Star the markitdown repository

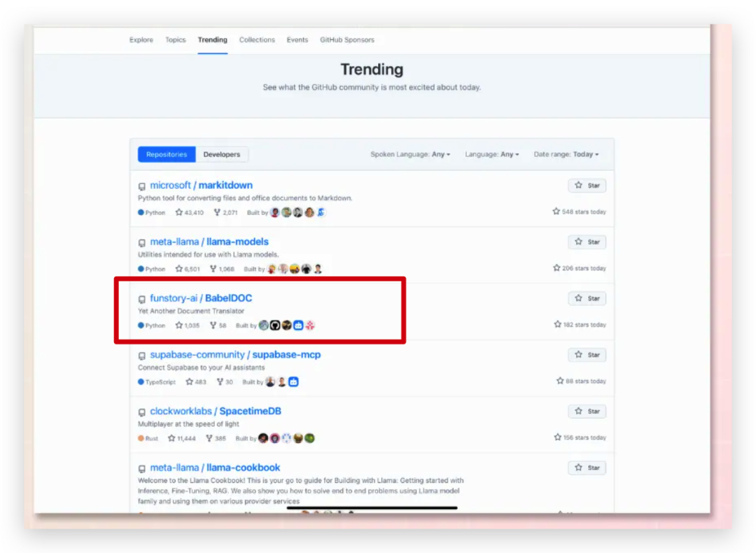pyautogui.click(x=587, y=185)
